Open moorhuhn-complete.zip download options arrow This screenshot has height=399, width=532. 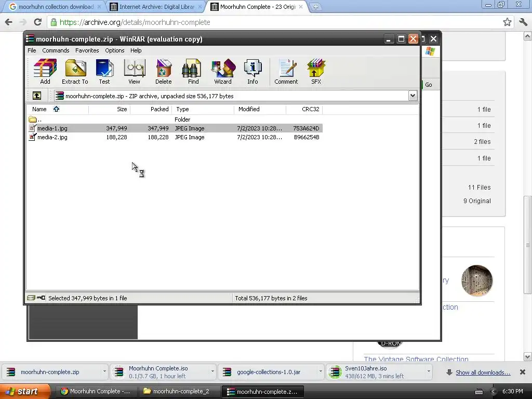coord(104,372)
